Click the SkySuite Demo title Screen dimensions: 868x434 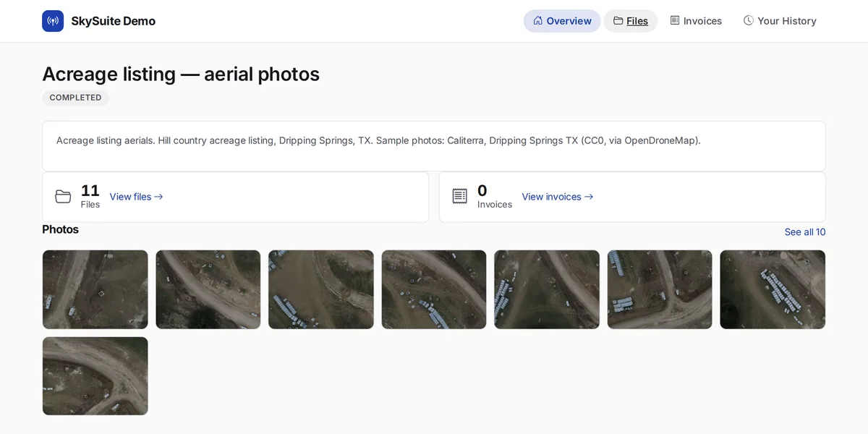(114, 21)
